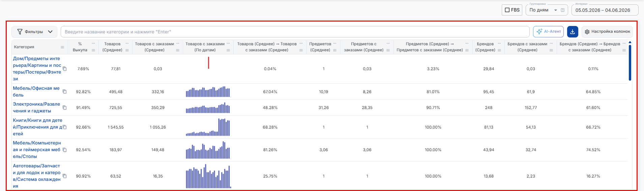
Task: Open the three-dot options of Брендов (Среднее) column
Action: (499, 44)
